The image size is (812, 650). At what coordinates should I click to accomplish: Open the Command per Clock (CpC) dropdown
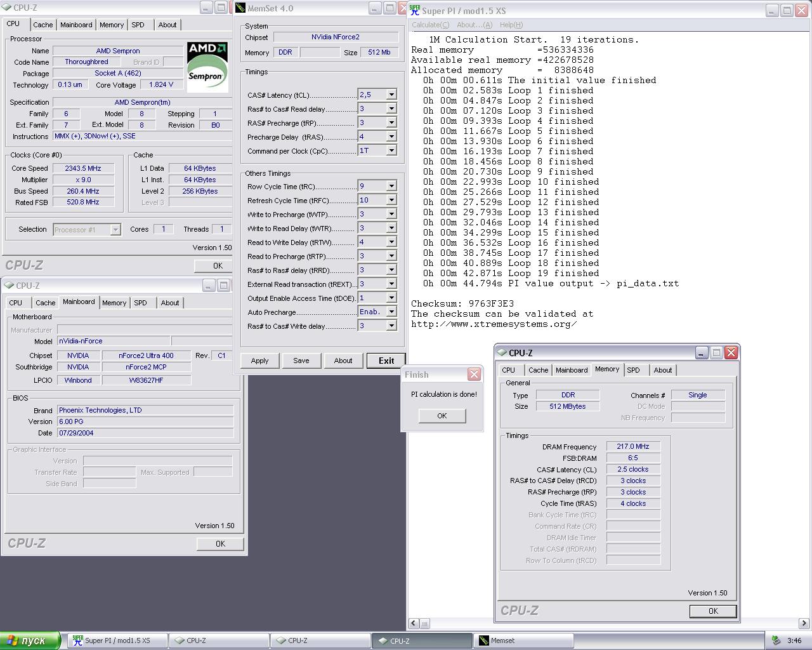click(x=391, y=150)
